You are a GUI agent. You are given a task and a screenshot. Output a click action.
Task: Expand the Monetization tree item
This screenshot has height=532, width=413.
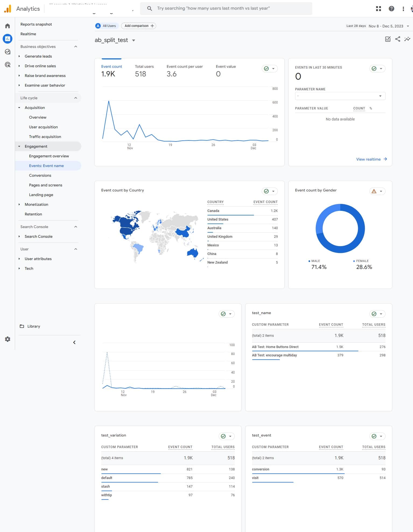coord(19,204)
